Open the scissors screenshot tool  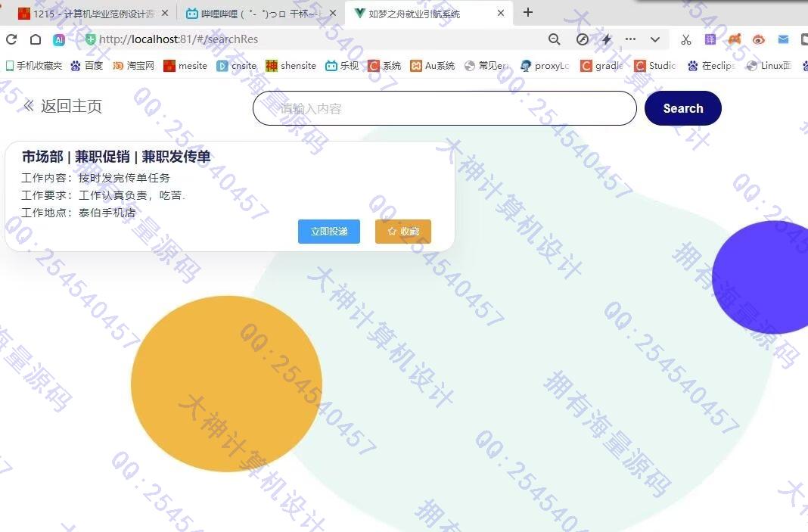(686, 39)
